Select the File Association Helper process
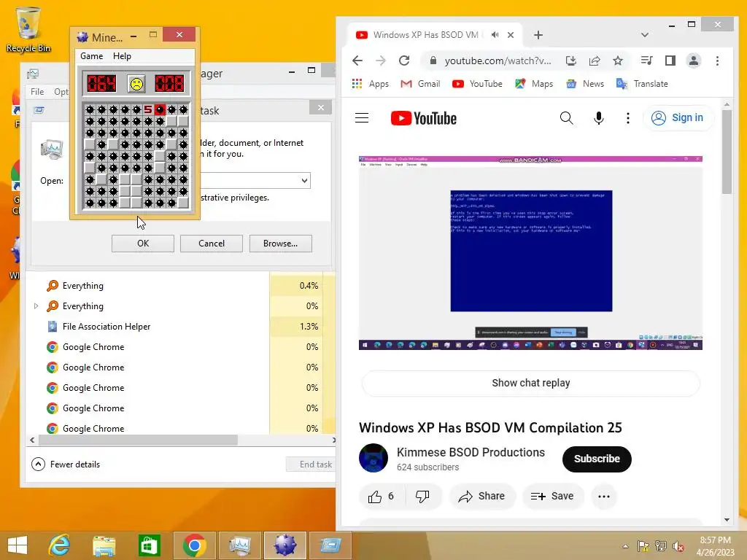Image resolution: width=747 pixels, height=560 pixels. (181, 327)
